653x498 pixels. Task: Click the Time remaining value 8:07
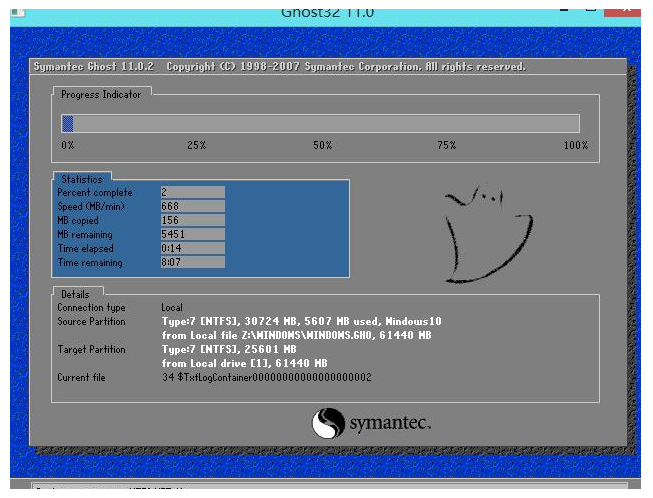(x=192, y=263)
